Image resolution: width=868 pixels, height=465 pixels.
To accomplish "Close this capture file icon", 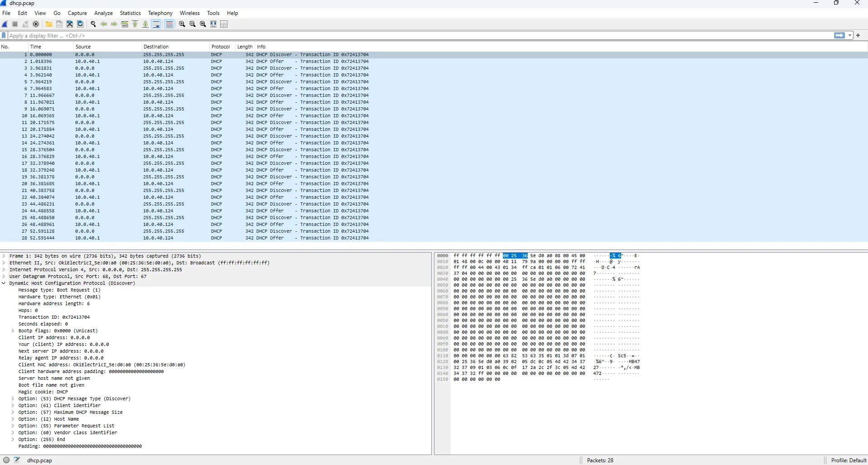I will click(70, 24).
